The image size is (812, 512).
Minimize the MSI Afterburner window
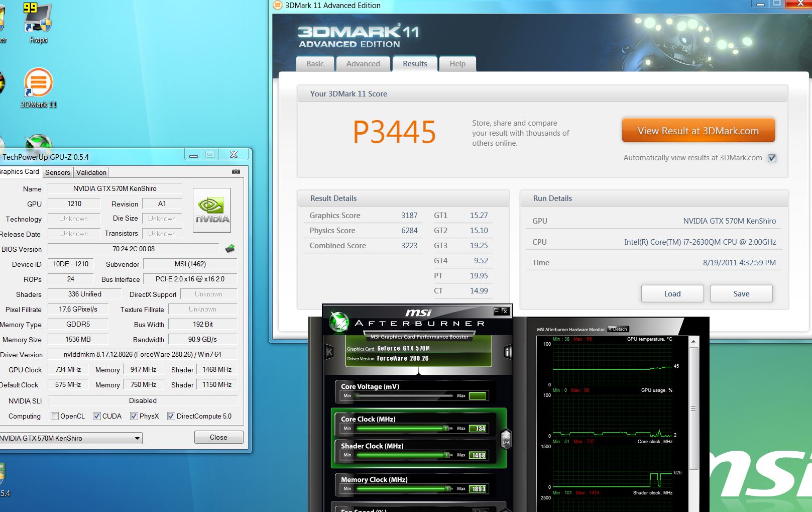[x=497, y=311]
